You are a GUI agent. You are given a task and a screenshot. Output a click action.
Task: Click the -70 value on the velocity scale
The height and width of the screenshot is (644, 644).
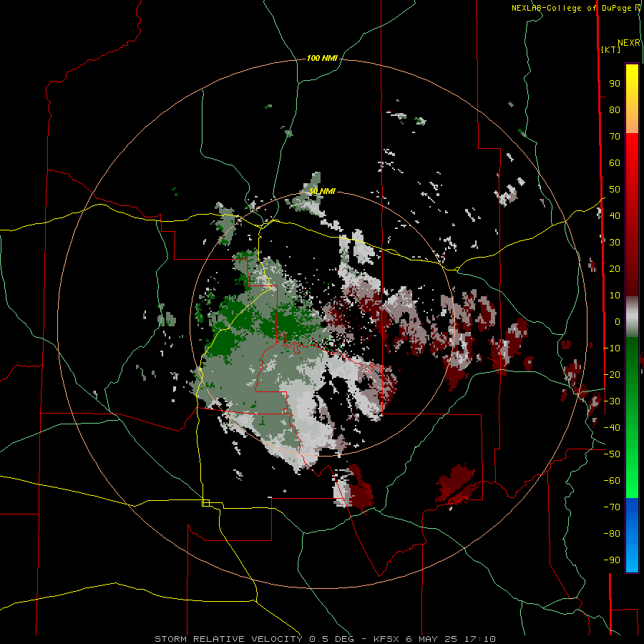[612, 507]
